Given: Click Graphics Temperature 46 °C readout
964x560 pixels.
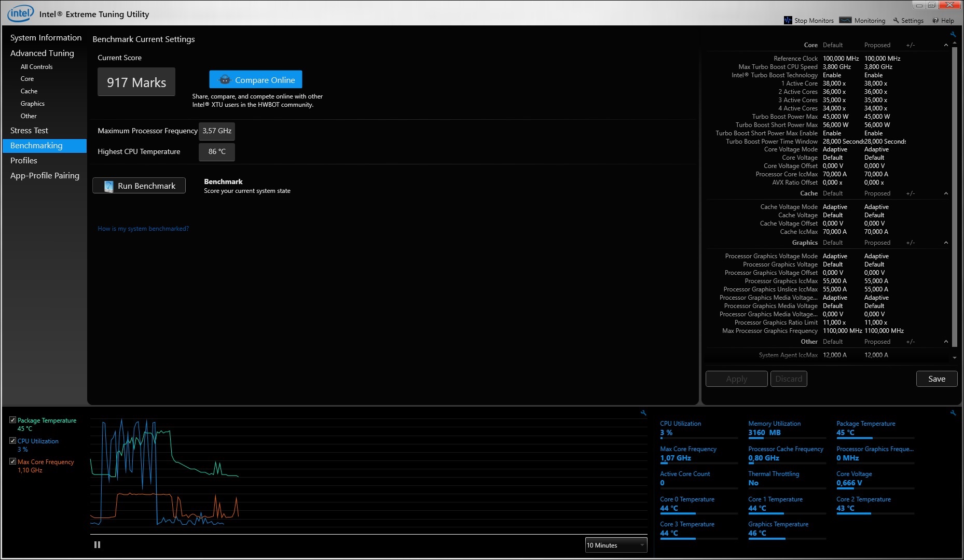Looking at the screenshot, I should click(786, 529).
